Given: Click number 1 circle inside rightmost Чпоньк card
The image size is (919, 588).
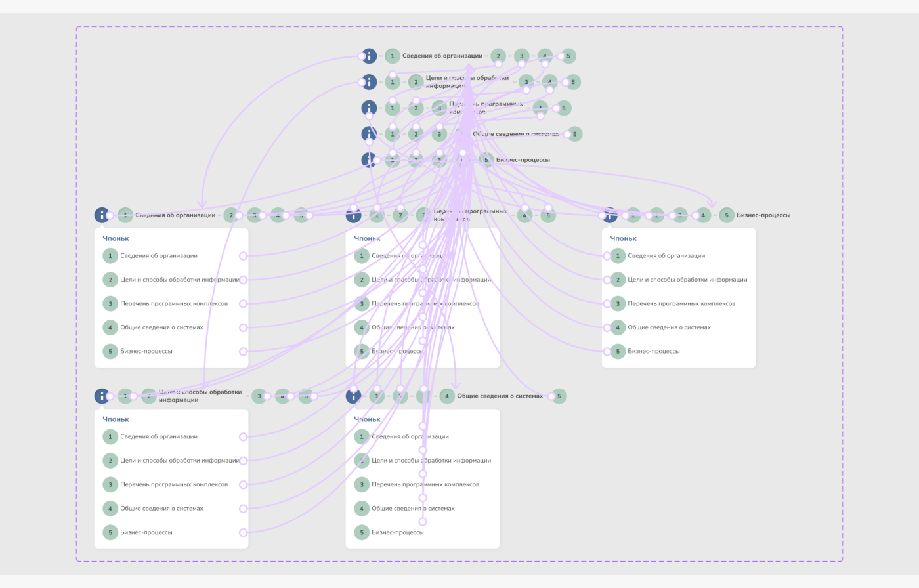Looking at the screenshot, I should point(618,256).
